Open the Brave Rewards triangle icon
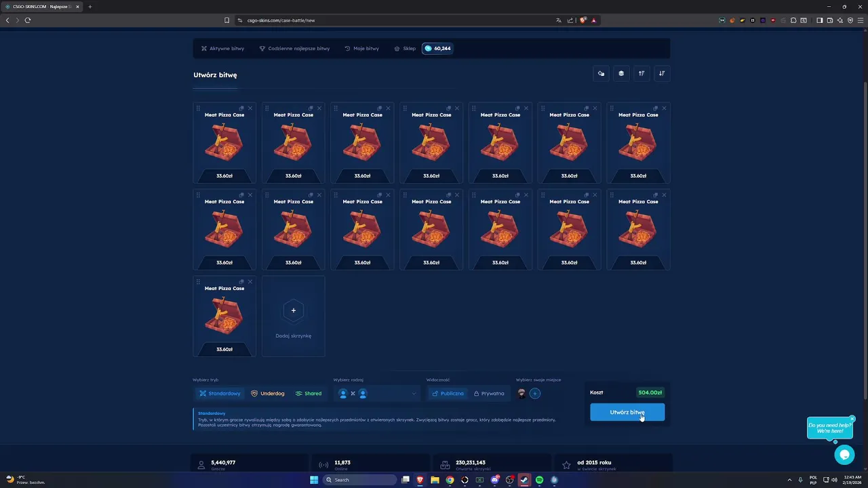 point(593,20)
